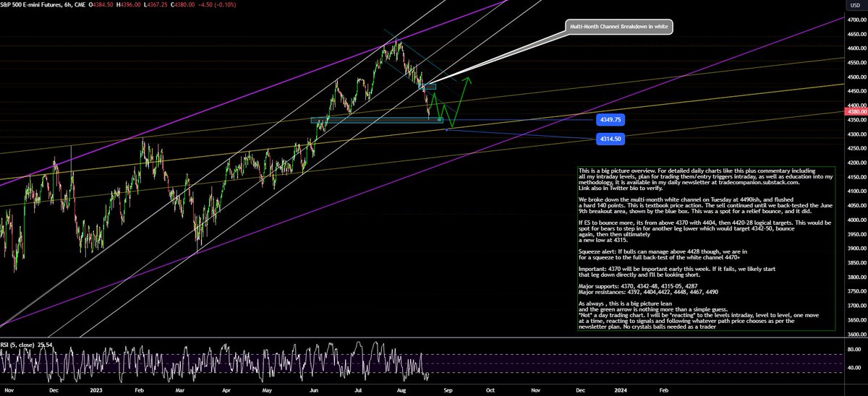Click the Jun label on time axis

313,389
